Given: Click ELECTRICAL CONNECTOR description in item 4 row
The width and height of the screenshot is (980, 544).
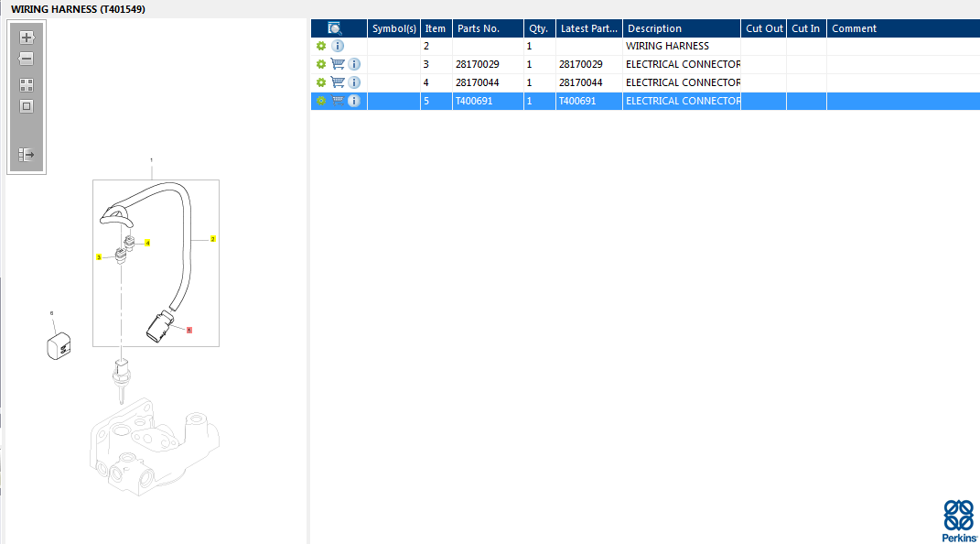Looking at the screenshot, I should [682, 82].
